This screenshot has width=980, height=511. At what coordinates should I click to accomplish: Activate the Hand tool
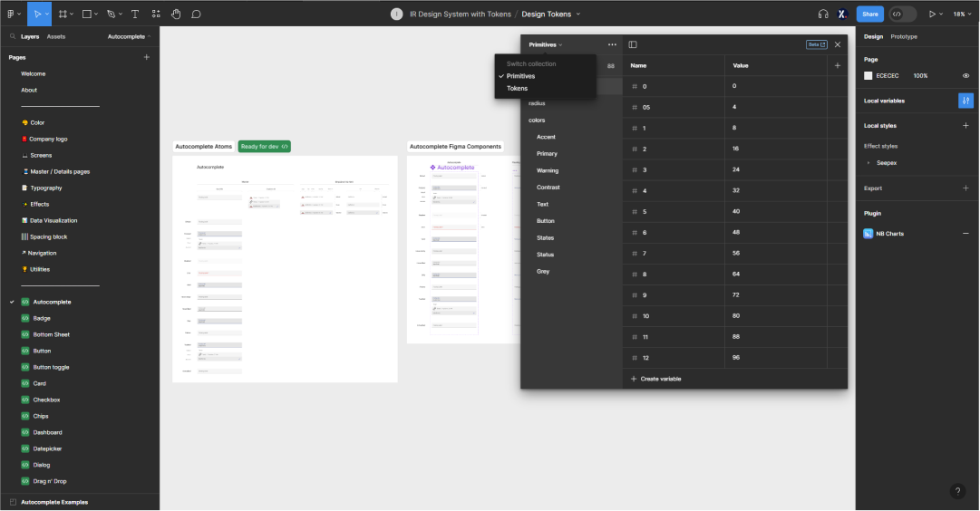176,14
